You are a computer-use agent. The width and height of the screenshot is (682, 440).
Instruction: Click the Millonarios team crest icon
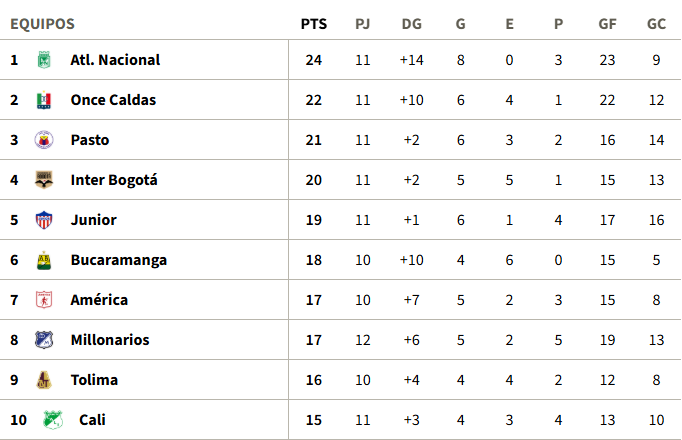44,340
